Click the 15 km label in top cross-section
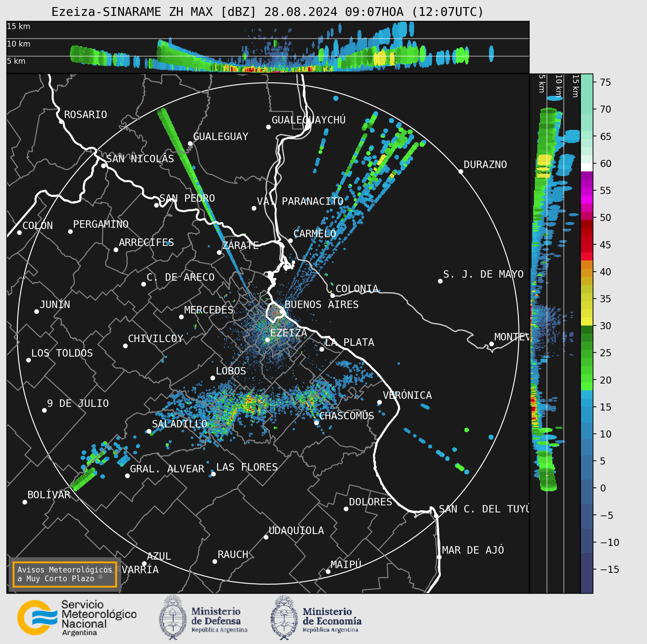The width and height of the screenshot is (647, 644). tap(19, 26)
